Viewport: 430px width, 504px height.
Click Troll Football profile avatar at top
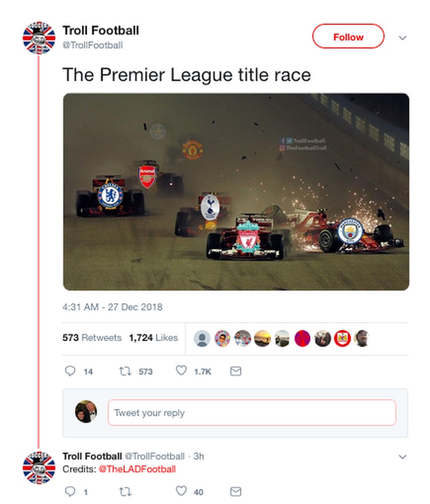tap(39, 38)
